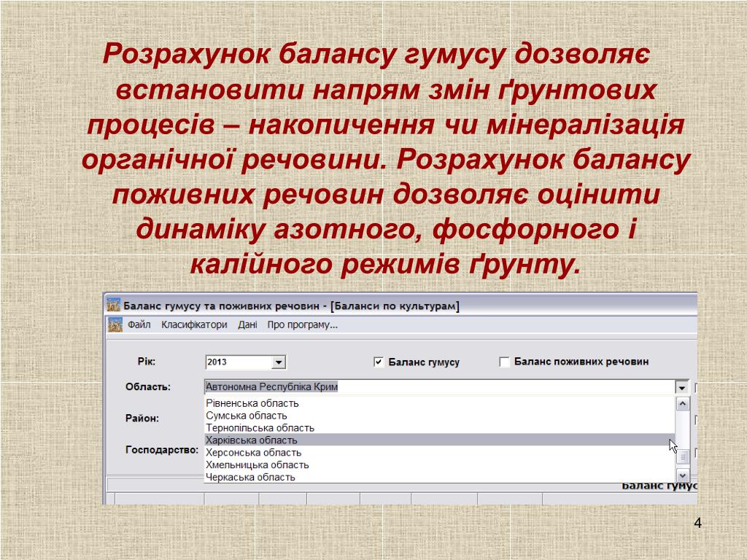Click the wheat icon beside the Файл menu

coord(115,324)
